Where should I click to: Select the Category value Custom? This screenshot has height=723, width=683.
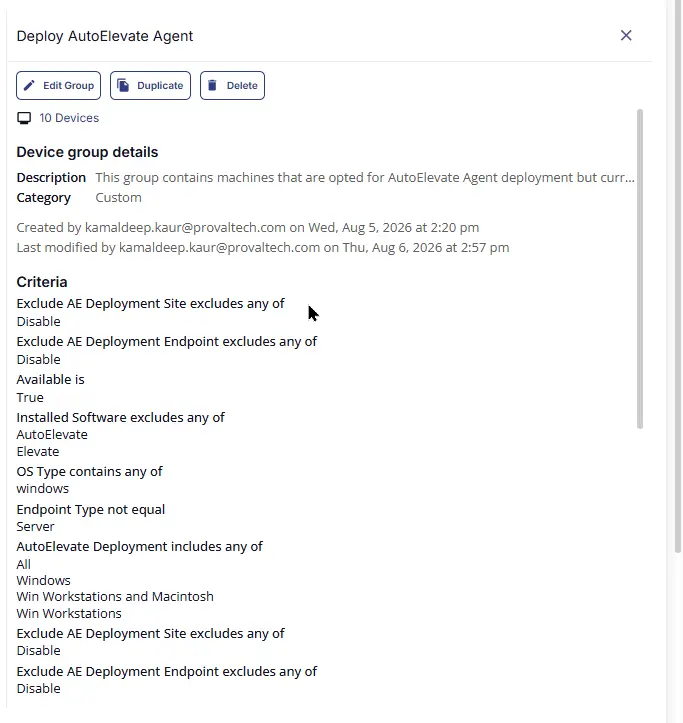click(x=119, y=197)
